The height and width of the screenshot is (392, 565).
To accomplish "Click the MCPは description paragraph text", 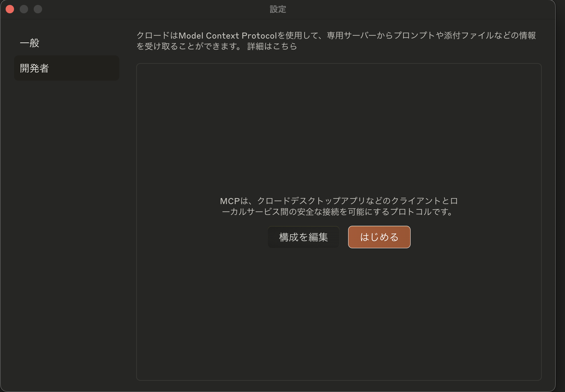I will coord(339,206).
